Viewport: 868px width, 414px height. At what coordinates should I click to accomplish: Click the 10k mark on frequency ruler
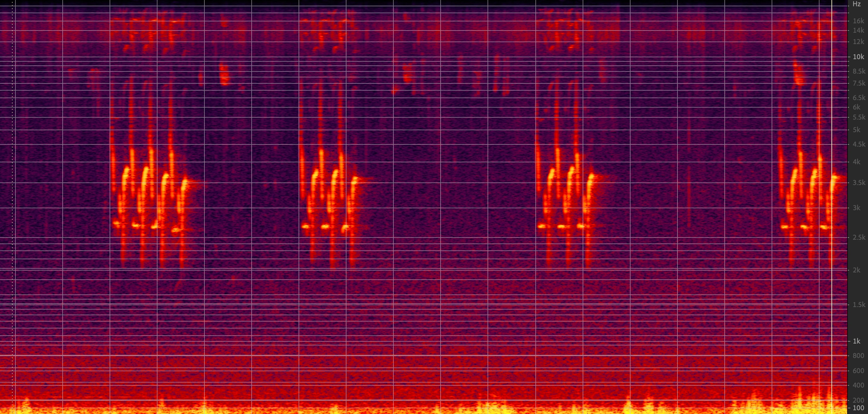click(x=858, y=57)
